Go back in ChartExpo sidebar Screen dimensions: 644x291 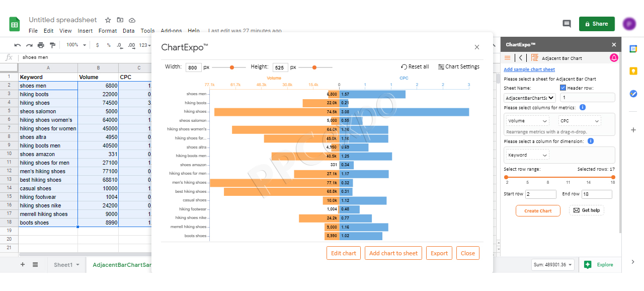point(521,58)
